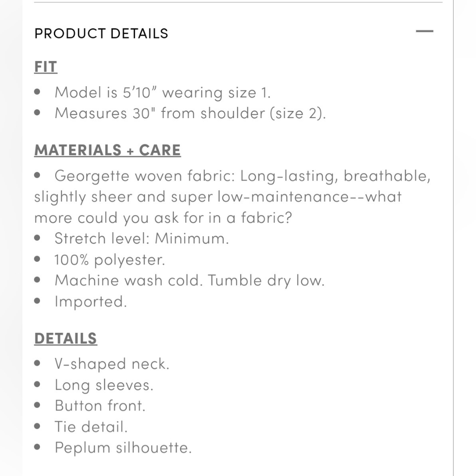Screen dimensions: 476x476
Task: Click the V-shaped neck detail
Action: coord(112,364)
